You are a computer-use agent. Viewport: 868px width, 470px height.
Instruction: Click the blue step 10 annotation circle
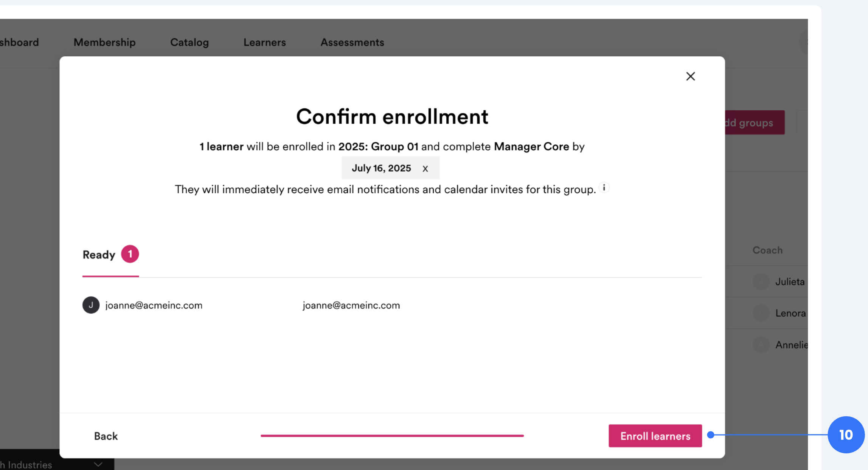coord(846,434)
